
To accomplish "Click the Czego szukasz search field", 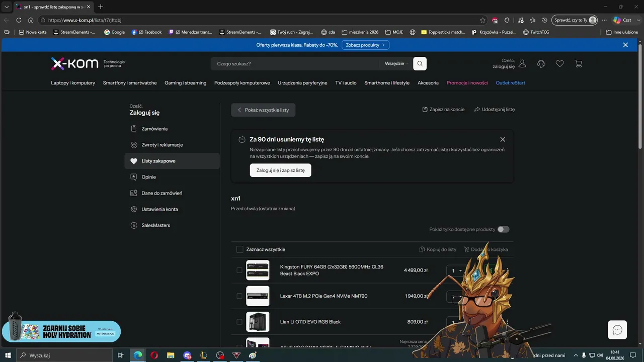I will pos(295,64).
